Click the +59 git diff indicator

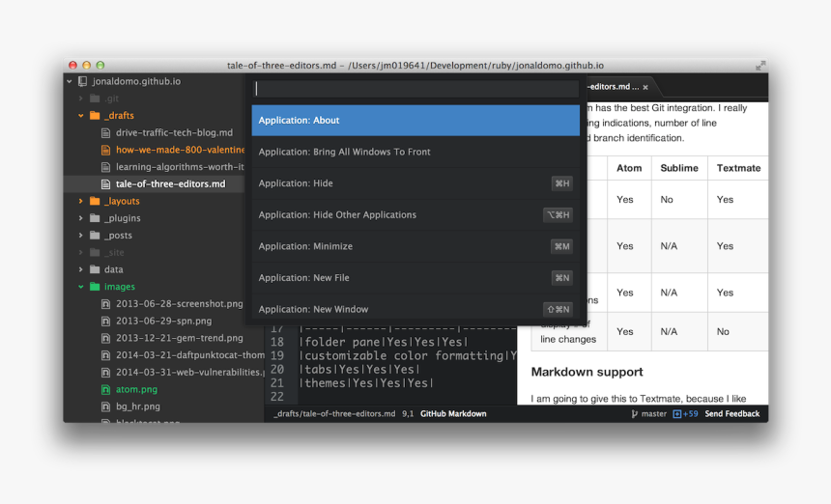pos(684,414)
